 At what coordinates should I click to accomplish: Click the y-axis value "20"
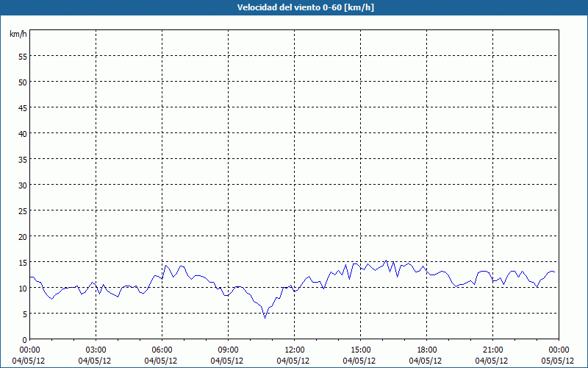pos(23,236)
